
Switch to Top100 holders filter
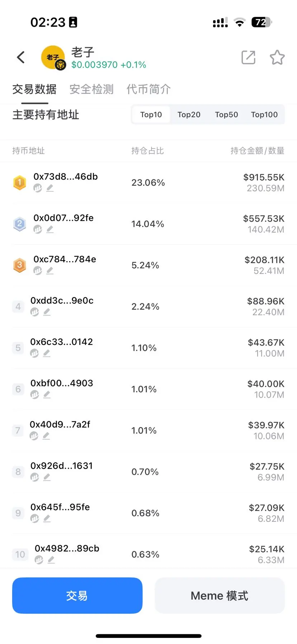(264, 115)
